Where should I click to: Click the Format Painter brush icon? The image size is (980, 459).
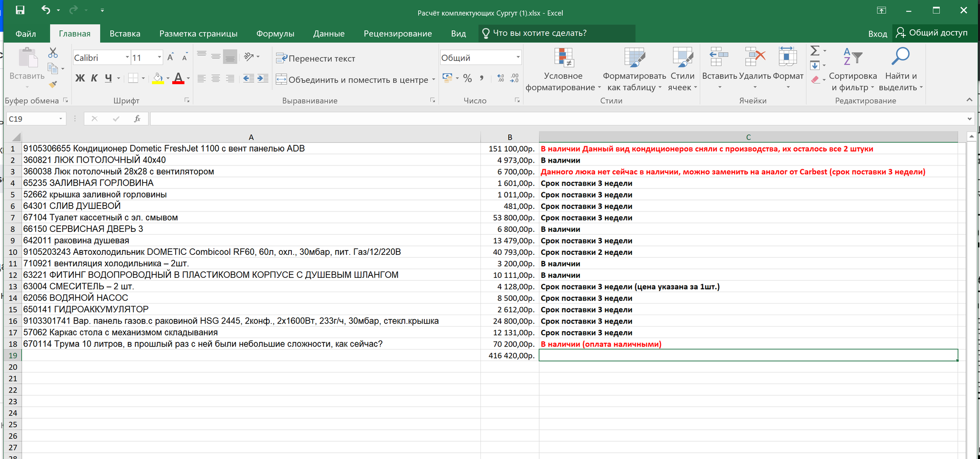[53, 85]
